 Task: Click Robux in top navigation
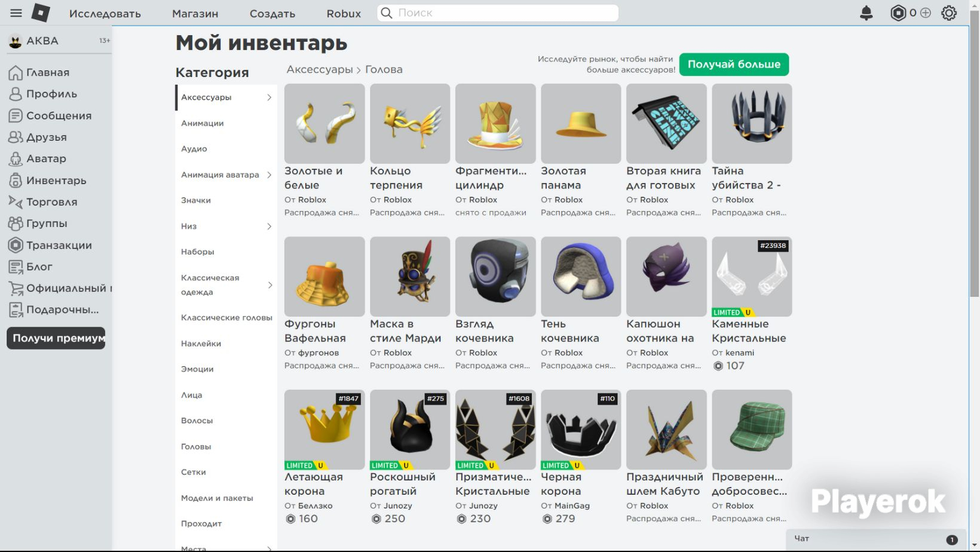344,13
